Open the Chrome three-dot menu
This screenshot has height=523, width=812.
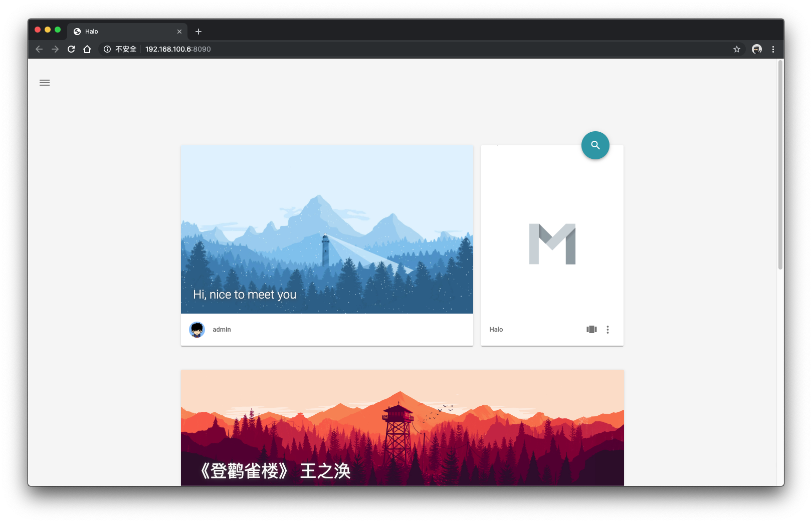point(773,49)
